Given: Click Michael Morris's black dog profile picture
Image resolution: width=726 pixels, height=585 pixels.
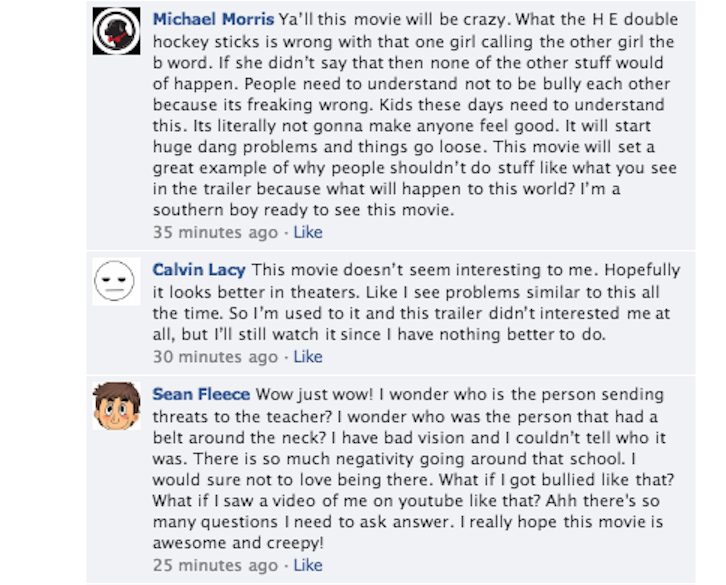Looking at the screenshot, I should tap(116, 31).
